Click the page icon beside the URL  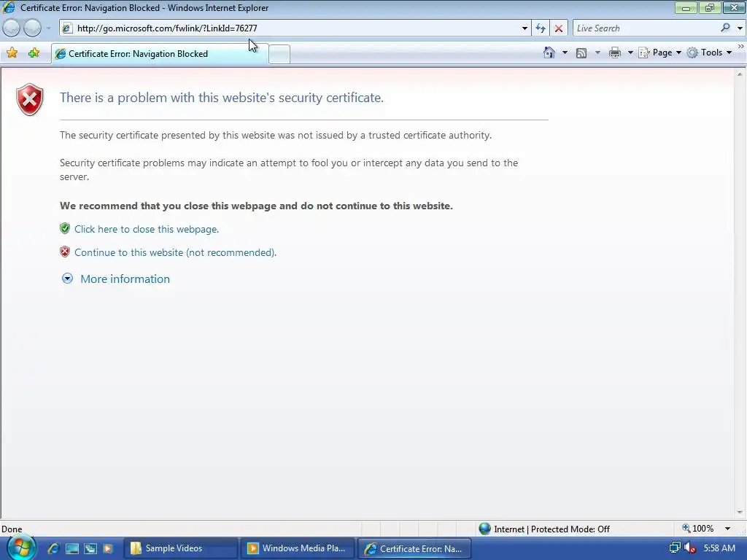click(67, 28)
